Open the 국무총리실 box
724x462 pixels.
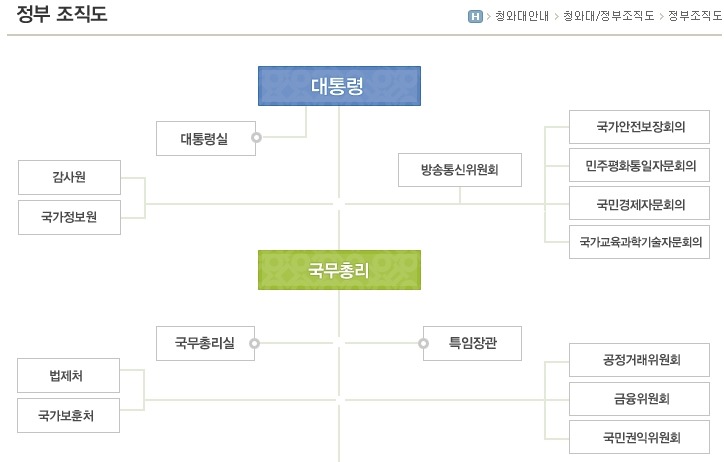204,344
